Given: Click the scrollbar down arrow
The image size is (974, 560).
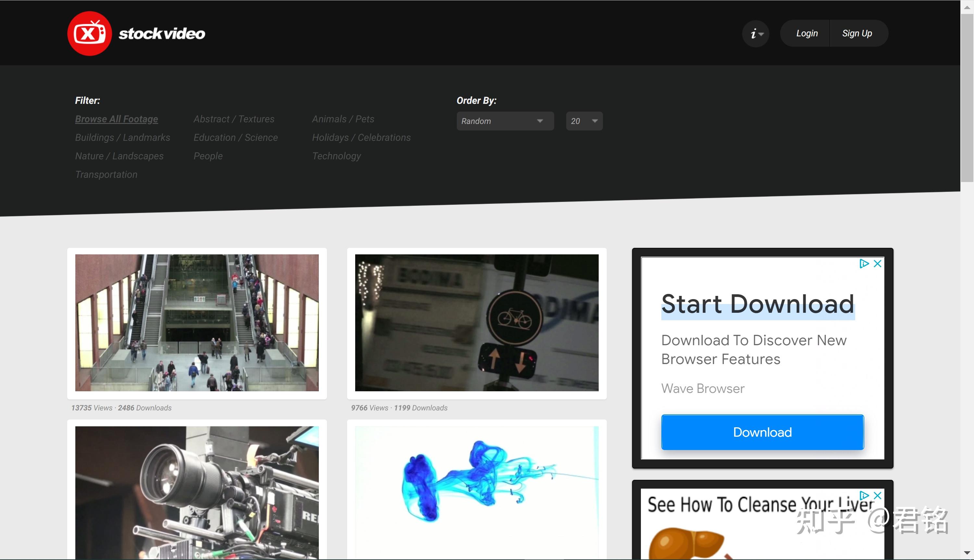Looking at the screenshot, I should point(967,553).
